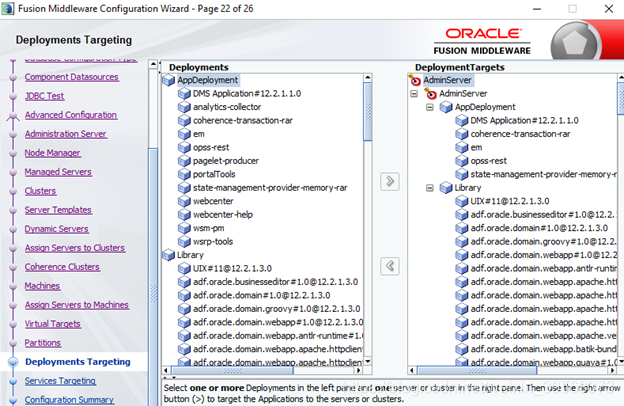Click Deployments pane scroll right arrow

(x=359, y=371)
